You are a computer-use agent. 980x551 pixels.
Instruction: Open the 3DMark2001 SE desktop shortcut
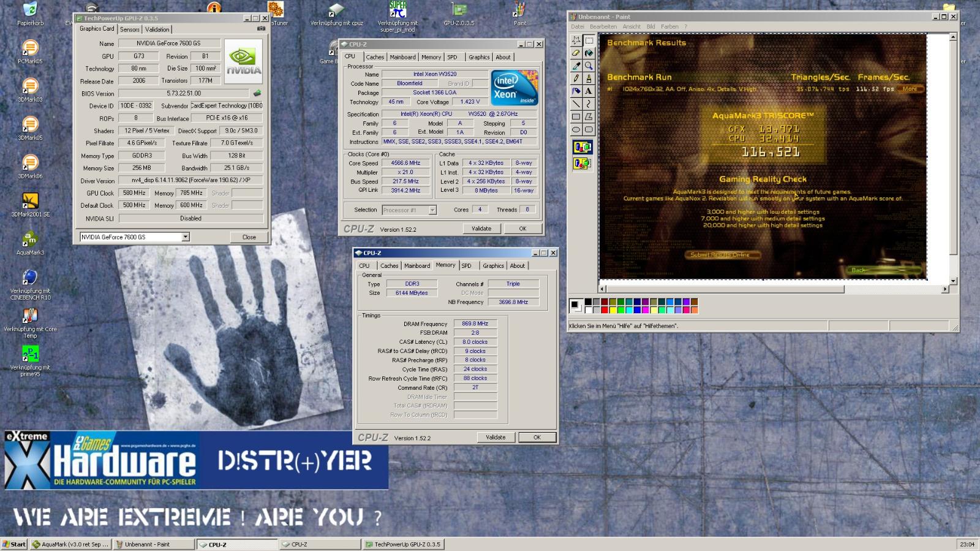coord(30,205)
